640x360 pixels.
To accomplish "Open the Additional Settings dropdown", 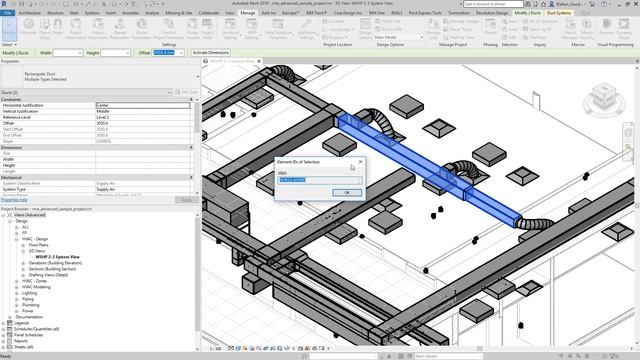I will [x=307, y=28].
